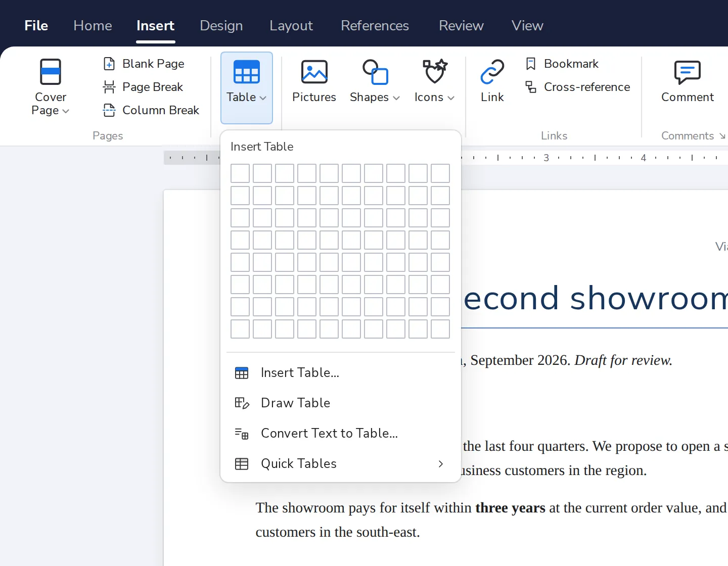The width and height of the screenshot is (728, 566).
Task: Select Draw Table option
Action: pyautogui.click(x=341, y=403)
